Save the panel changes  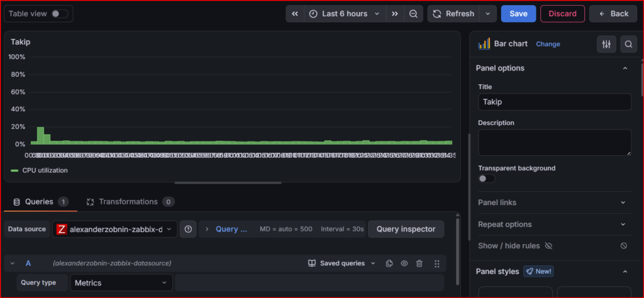[x=518, y=14]
